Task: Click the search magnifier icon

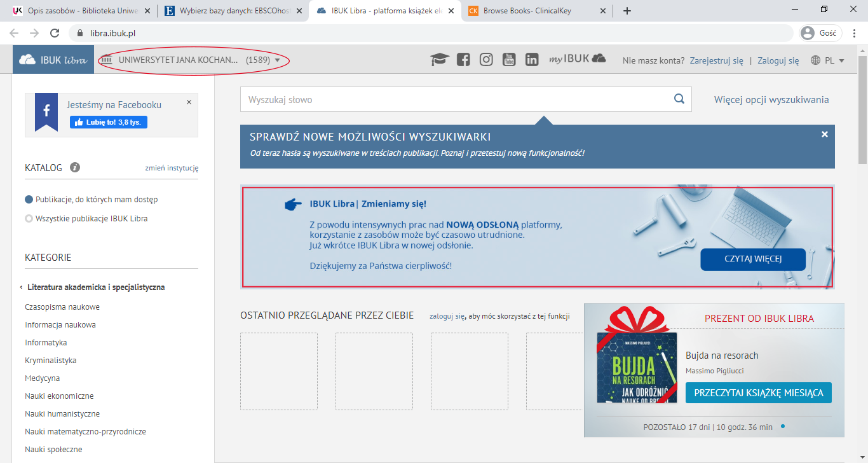Action: (679, 99)
